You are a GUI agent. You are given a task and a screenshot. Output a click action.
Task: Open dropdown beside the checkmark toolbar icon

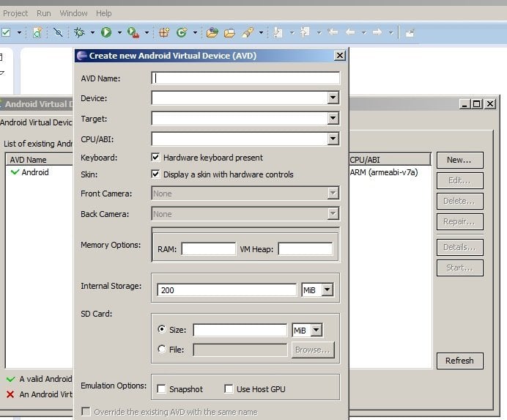(x=19, y=33)
